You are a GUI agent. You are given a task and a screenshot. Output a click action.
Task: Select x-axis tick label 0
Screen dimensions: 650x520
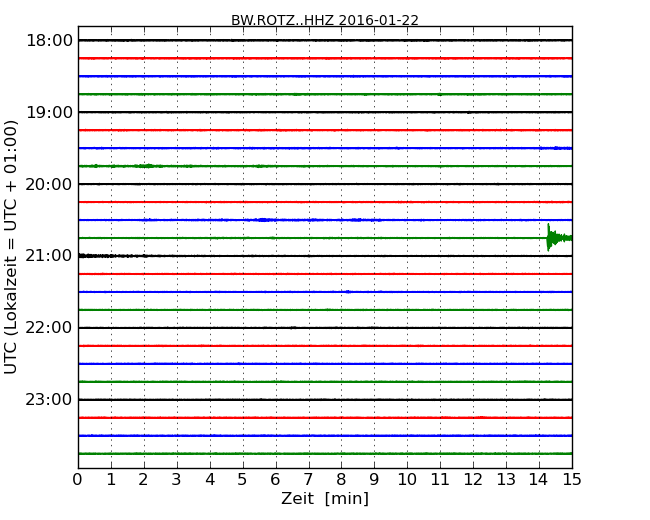point(78,480)
